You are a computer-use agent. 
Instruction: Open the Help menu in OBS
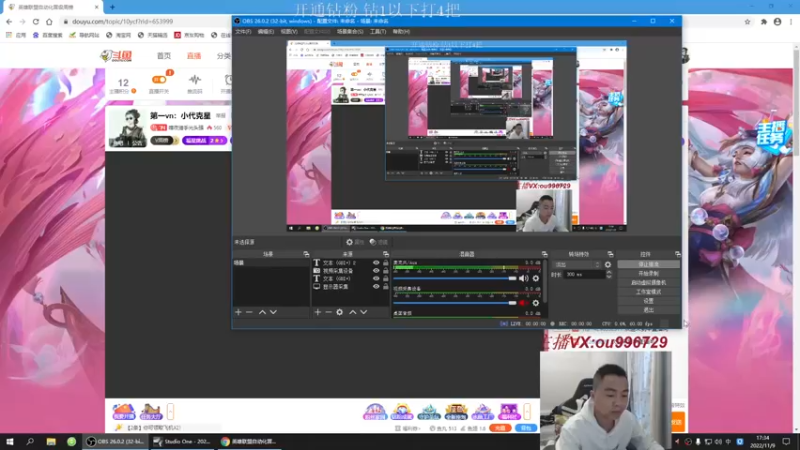[401, 32]
